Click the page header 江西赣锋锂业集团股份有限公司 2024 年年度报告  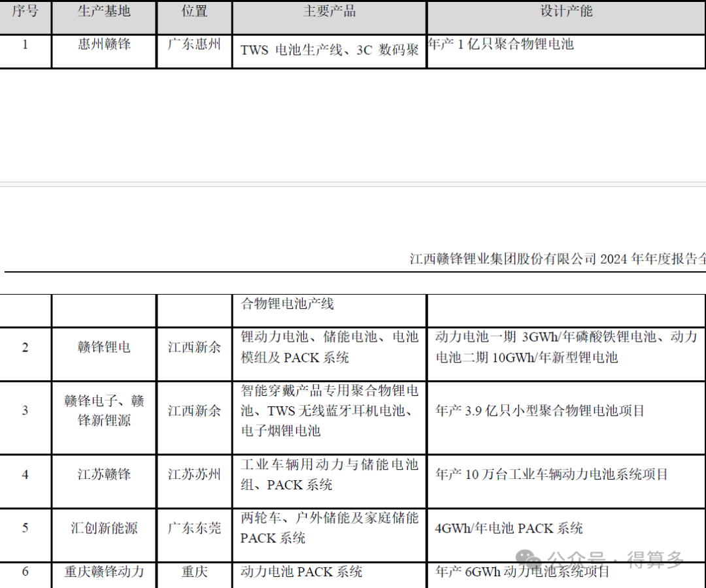558,259
